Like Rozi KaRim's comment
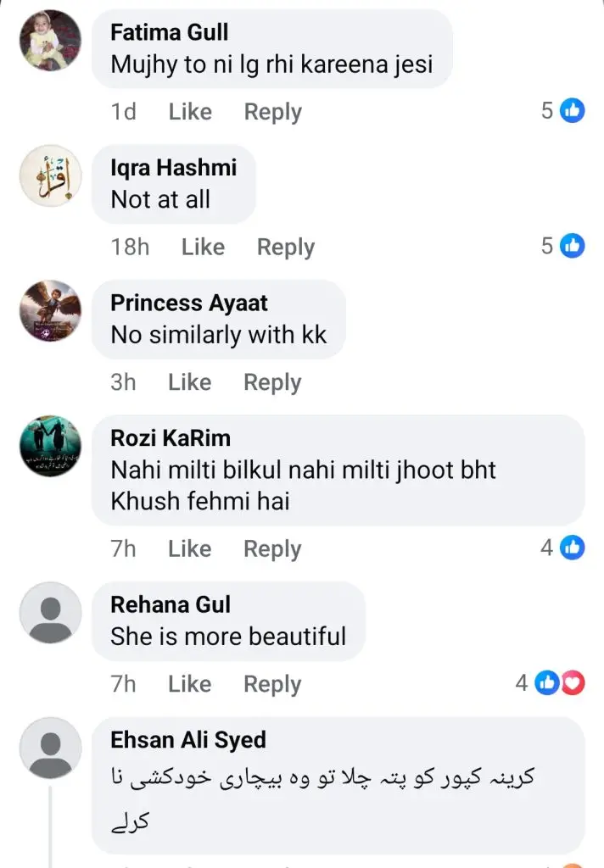 tap(190, 548)
